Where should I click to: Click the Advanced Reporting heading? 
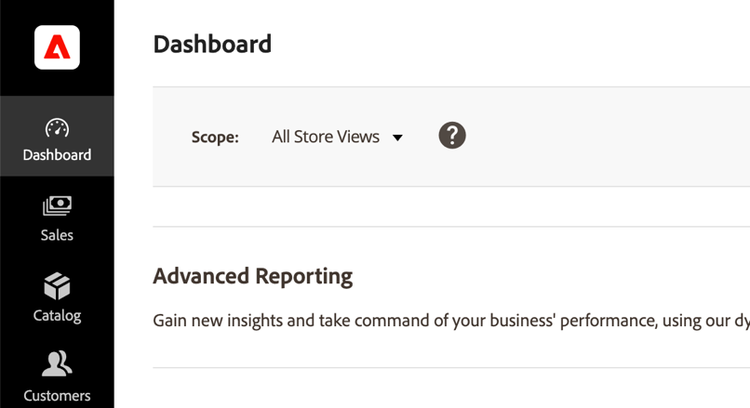tap(253, 276)
